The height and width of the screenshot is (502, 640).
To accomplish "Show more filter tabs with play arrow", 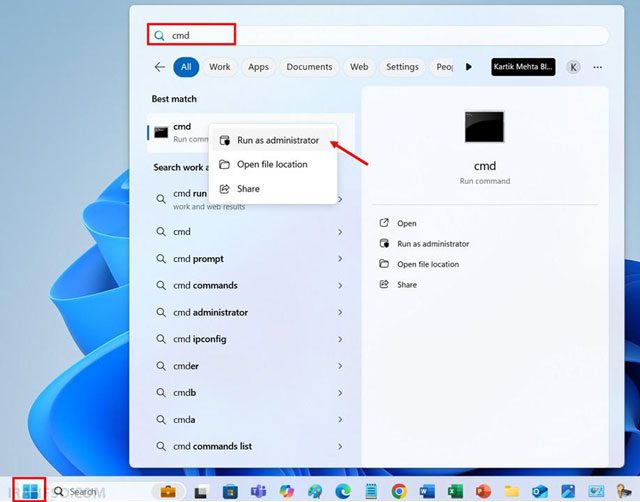I will (469, 67).
